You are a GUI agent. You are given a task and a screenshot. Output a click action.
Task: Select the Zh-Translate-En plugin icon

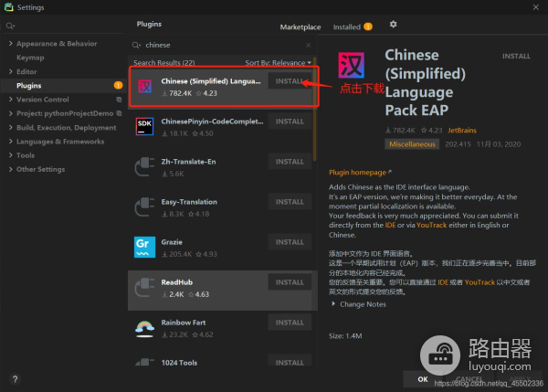pos(144,166)
